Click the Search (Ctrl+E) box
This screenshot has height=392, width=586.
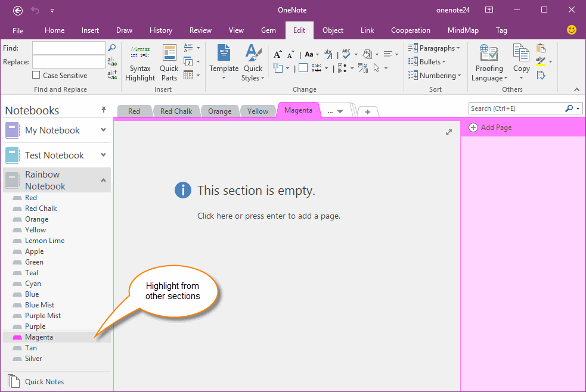coord(516,108)
